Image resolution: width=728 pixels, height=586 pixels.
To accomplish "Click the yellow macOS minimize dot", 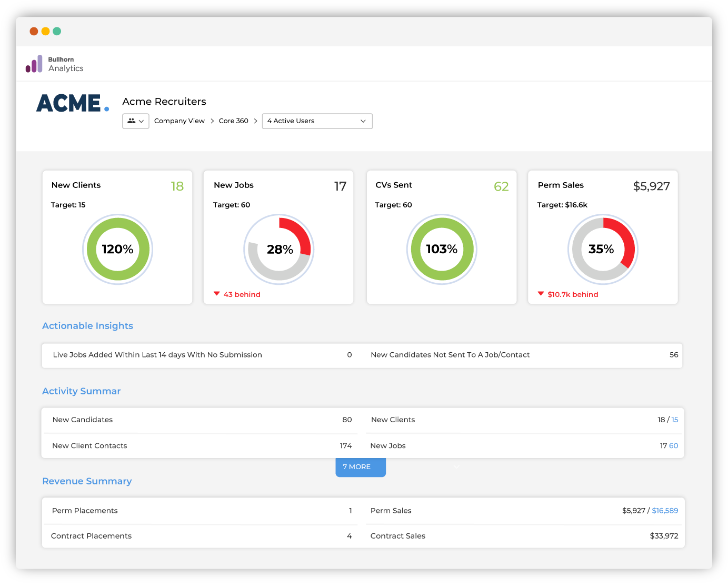I will [45, 31].
